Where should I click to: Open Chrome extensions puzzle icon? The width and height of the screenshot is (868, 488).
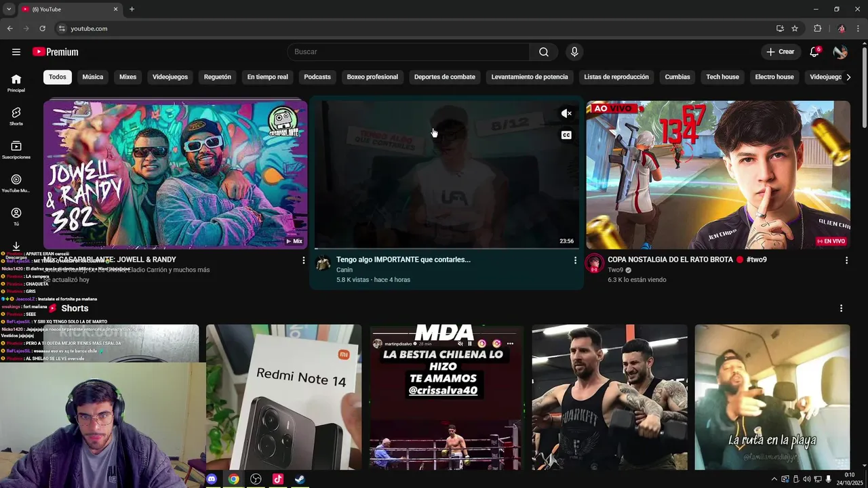[x=817, y=28]
